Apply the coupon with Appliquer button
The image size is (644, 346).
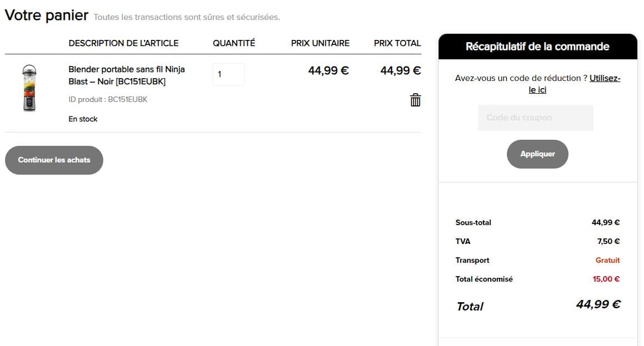[537, 154]
